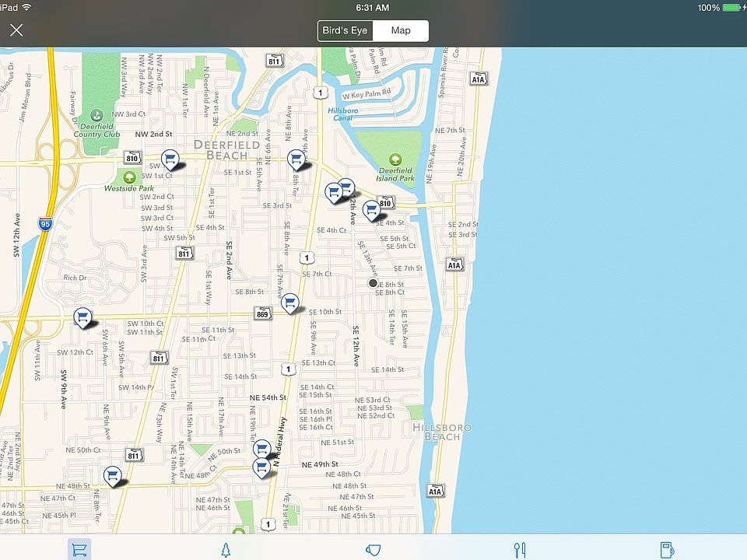
Task: Tap the Westside Park label
Action: [x=128, y=188]
